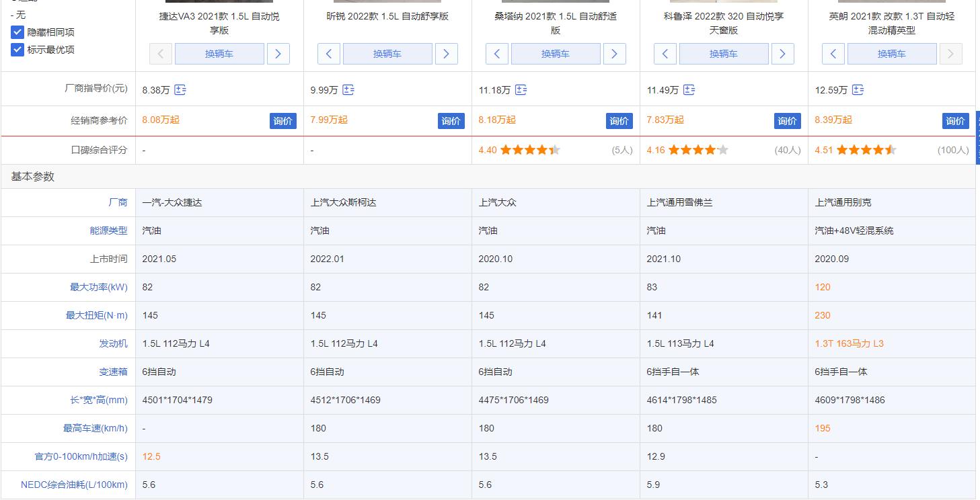Click 询价 button beside 7.83万起

point(788,121)
